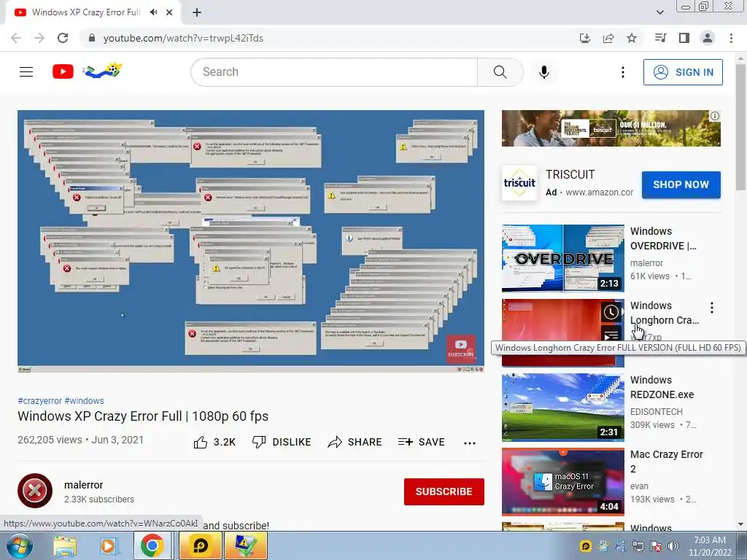Open Mac Crazy Error 2 video thumbnail

[562, 481]
